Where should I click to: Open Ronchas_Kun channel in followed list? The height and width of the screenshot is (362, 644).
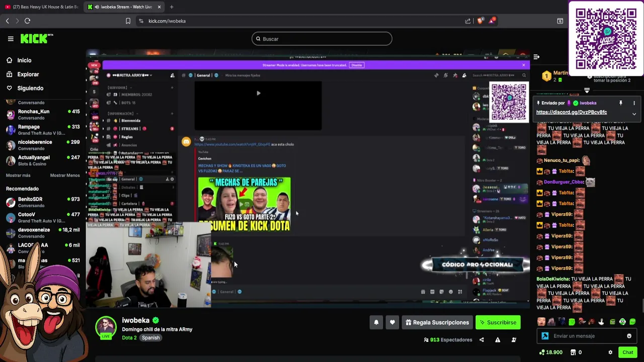coord(43,114)
